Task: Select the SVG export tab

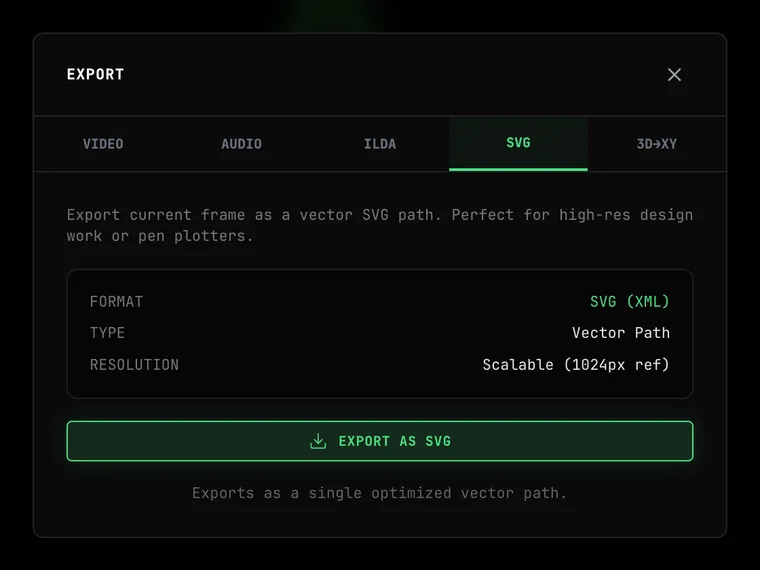Action: point(518,143)
